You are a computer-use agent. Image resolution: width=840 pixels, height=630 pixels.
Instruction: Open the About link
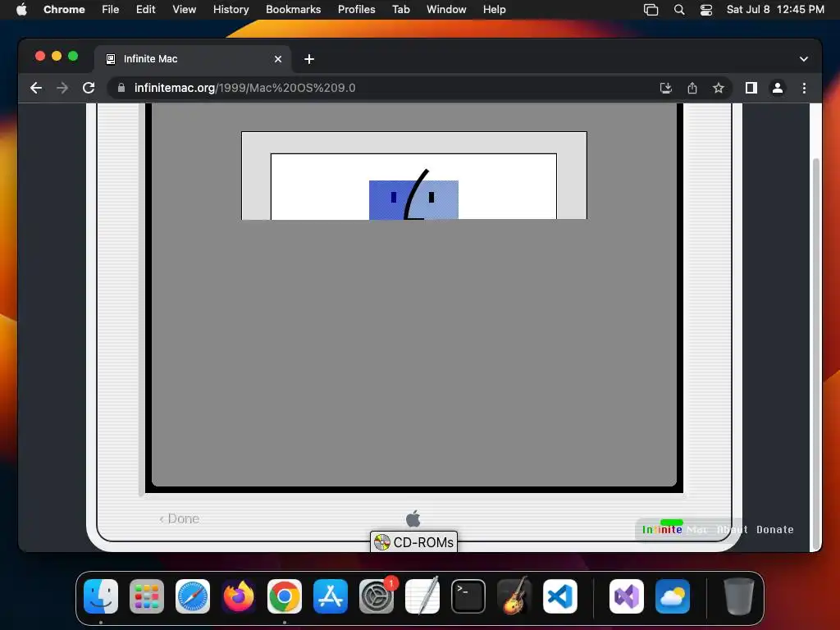tap(733, 529)
